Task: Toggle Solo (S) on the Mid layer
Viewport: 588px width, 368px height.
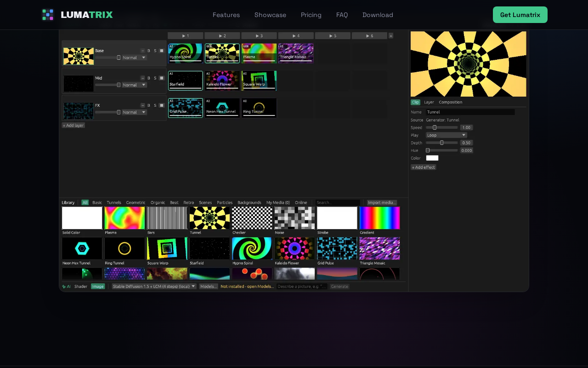Action: (155, 78)
